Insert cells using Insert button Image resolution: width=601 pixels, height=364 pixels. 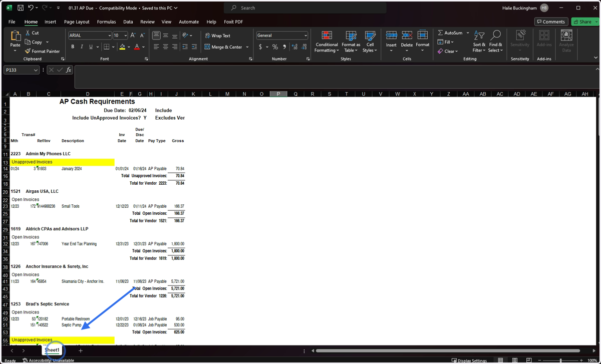click(391, 42)
